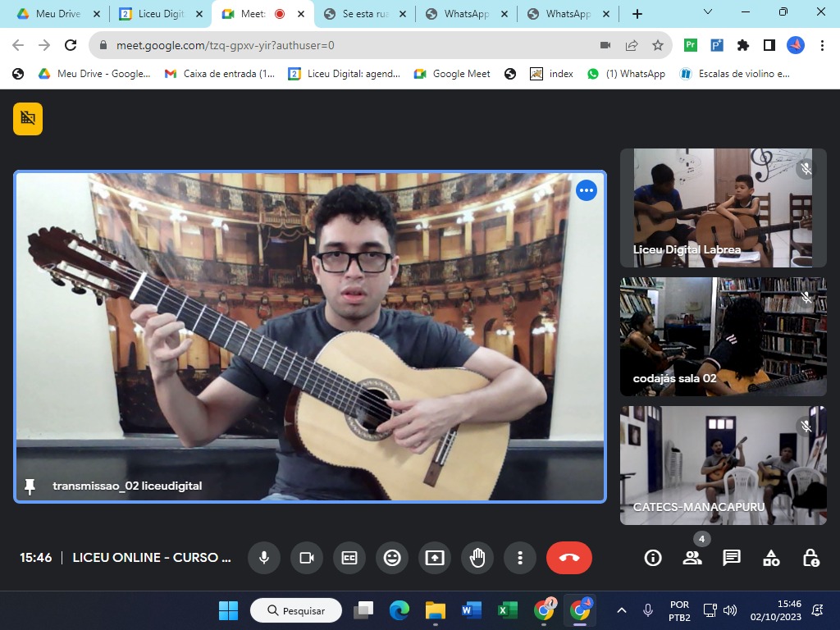Image resolution: width=840 pixels, height=630 pixels.
Task: Open the emoji reactions panel
Action: pos(392,558)
